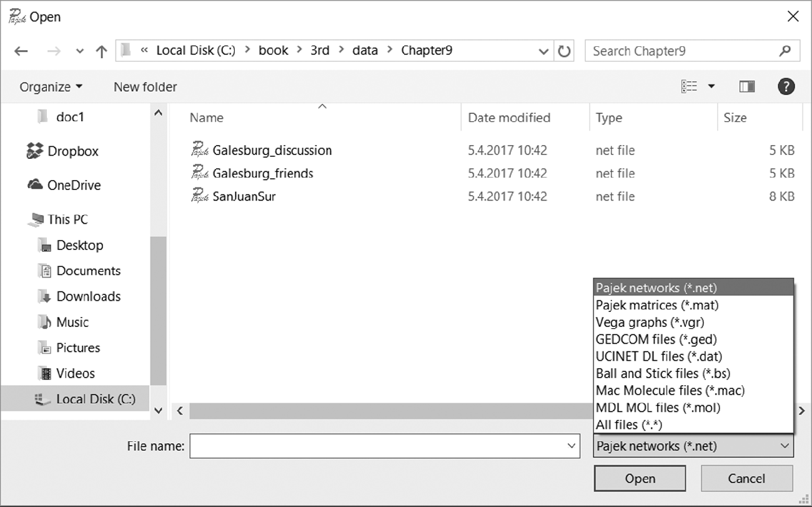Choose GEDCOM files (*.ged) option
The width and height of the screenshot is (812, 507).
coord(693,339)
